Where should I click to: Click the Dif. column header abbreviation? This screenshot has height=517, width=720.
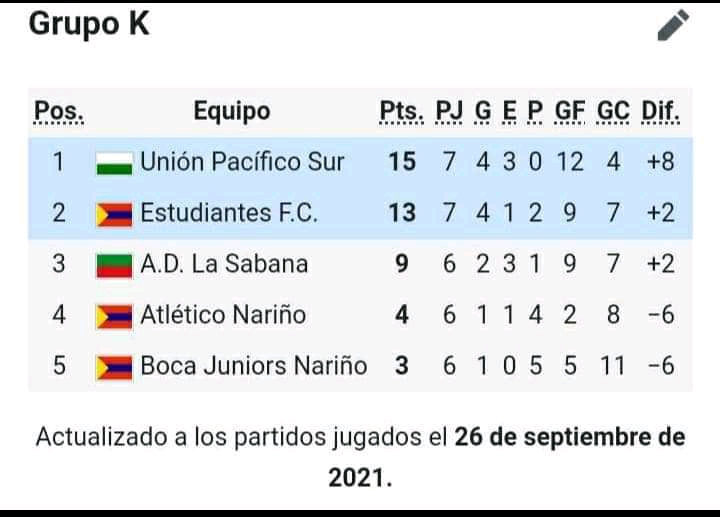pos(660,112)
